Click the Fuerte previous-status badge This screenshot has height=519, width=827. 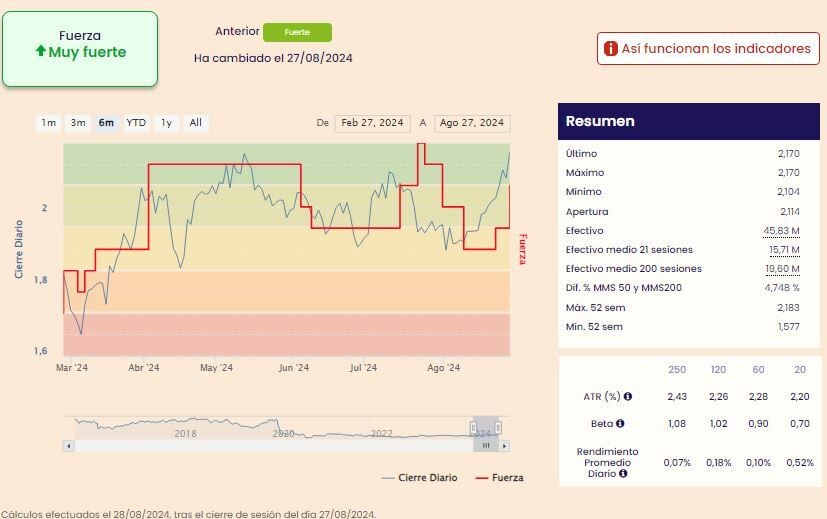297,32
